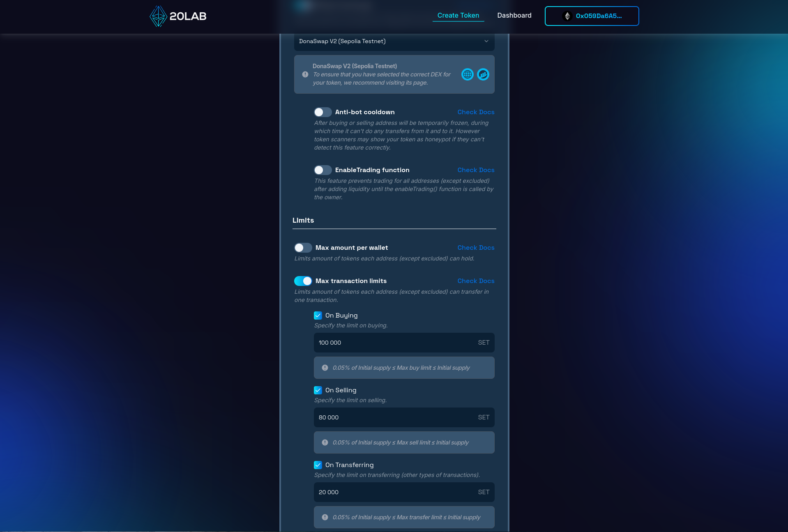
Task: Click the Max transfer limit info icon
Action: (325, 517)
